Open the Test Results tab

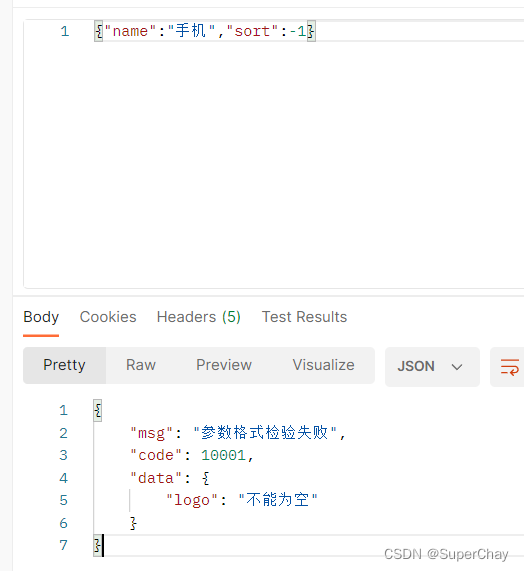[x=304, y=317]
